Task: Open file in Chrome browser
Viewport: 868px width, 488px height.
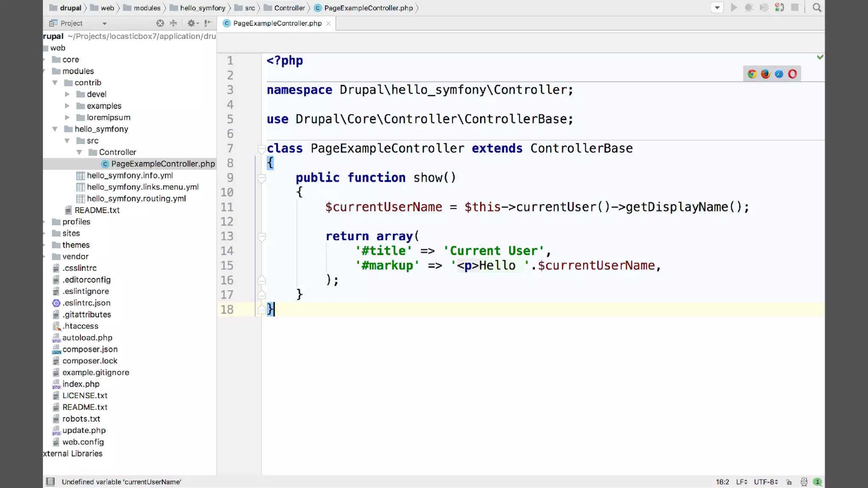Action: (752, 74)
